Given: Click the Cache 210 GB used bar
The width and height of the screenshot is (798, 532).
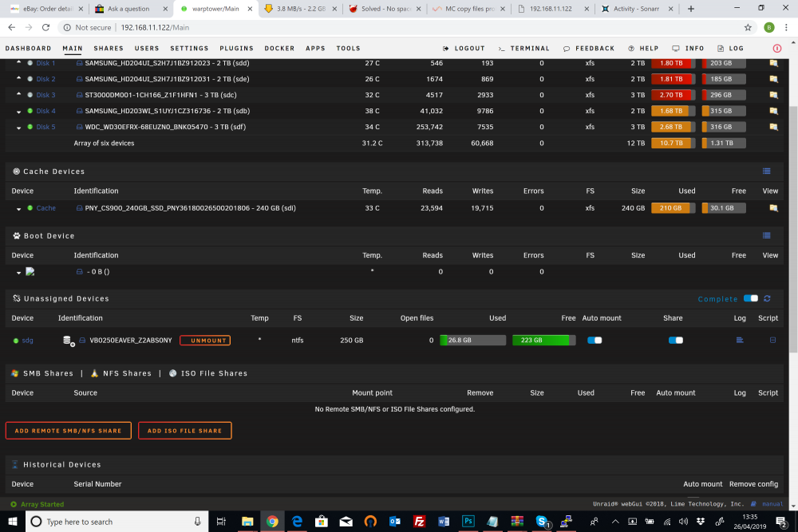Looking at the screenshot, I should point(673,208).
